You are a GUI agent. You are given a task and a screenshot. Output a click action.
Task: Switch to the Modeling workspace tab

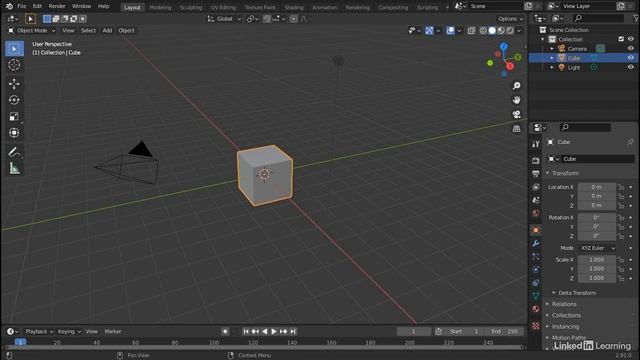click(160, 7)
